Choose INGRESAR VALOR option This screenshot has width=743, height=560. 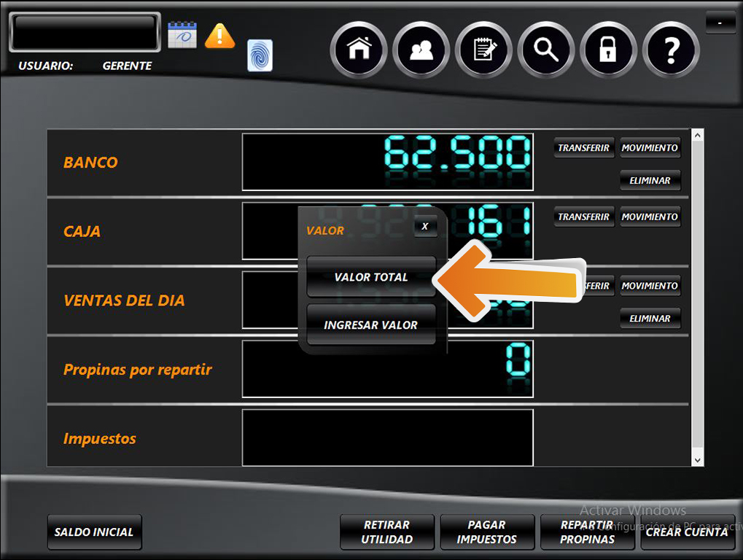point(371,325)
